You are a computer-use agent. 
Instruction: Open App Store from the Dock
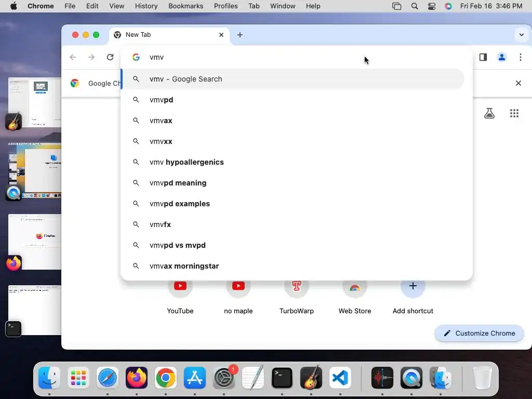coord(195,378)
